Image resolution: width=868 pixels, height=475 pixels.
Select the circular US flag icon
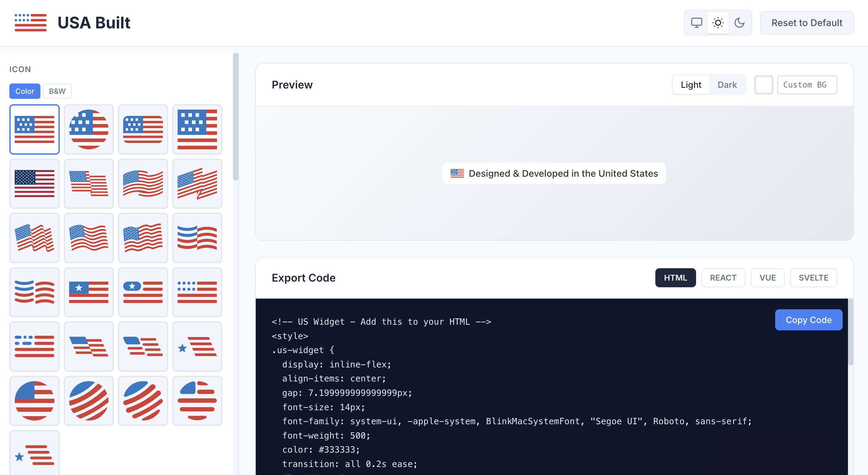click(88, 129)
